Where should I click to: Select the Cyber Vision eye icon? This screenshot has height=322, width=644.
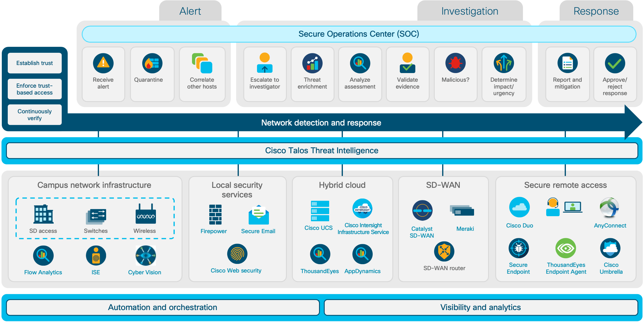pyautogui.click(x=145, y=256)
